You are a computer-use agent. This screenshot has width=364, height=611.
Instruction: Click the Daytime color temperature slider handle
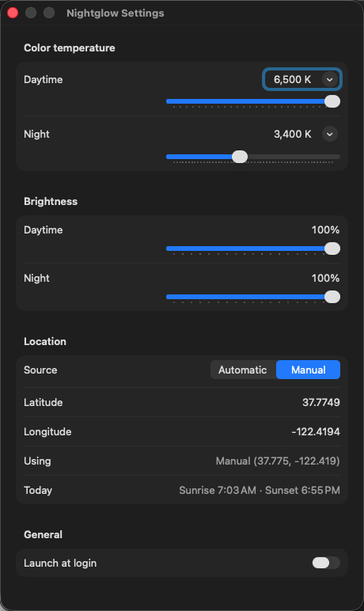tap(332, 101)
